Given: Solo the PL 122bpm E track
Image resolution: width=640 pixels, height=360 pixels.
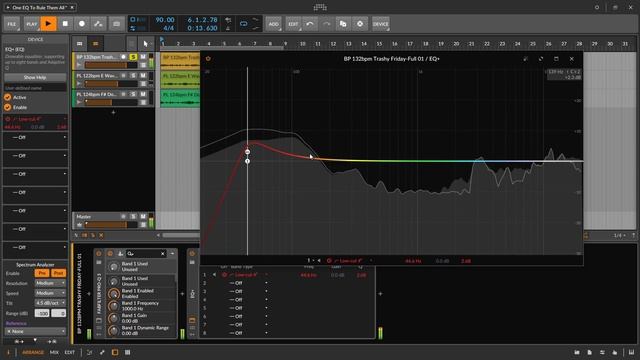Looking at the screenshot, I should (x=133, y=76).
